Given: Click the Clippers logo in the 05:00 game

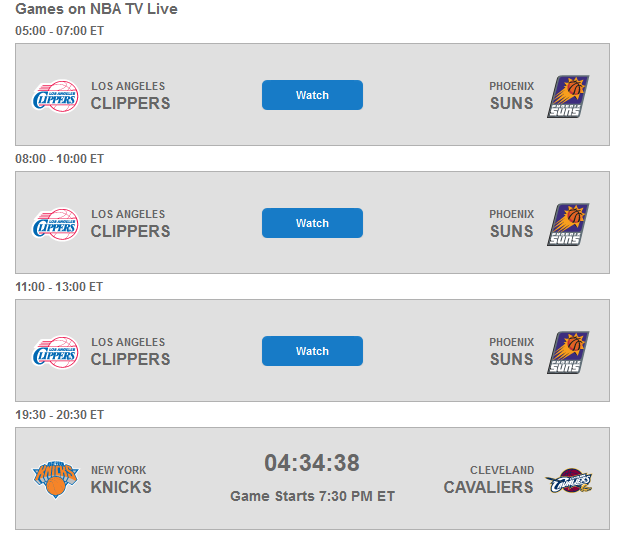Looking at the screenshot, I should pyautogui.click(x=55, y=96).
